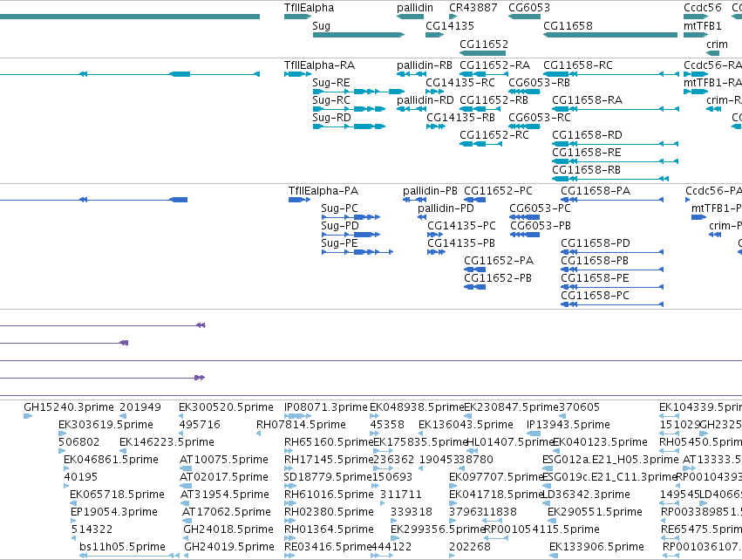Click the CG11658 gene label
Screen dimensions: 742x560
pyautogui.click(x=568, y=26)
